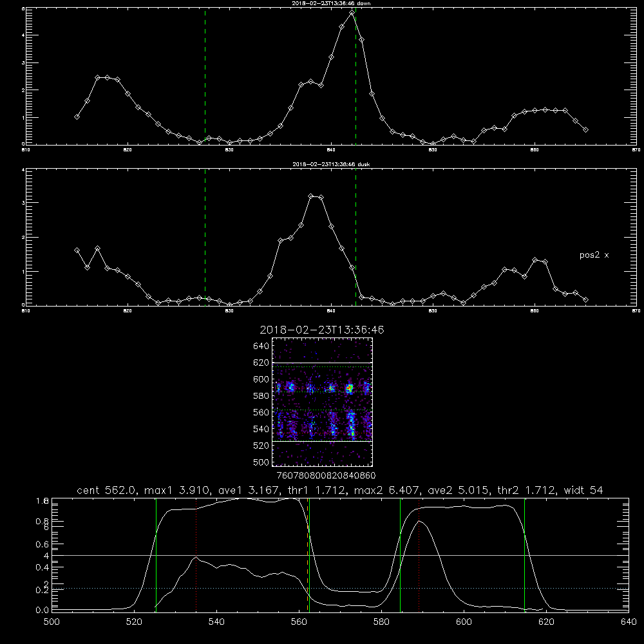This screenshot has height=644, width=644.
Task: Click the 640 label on bottom plot x-axis
Action: click(629, 621)
